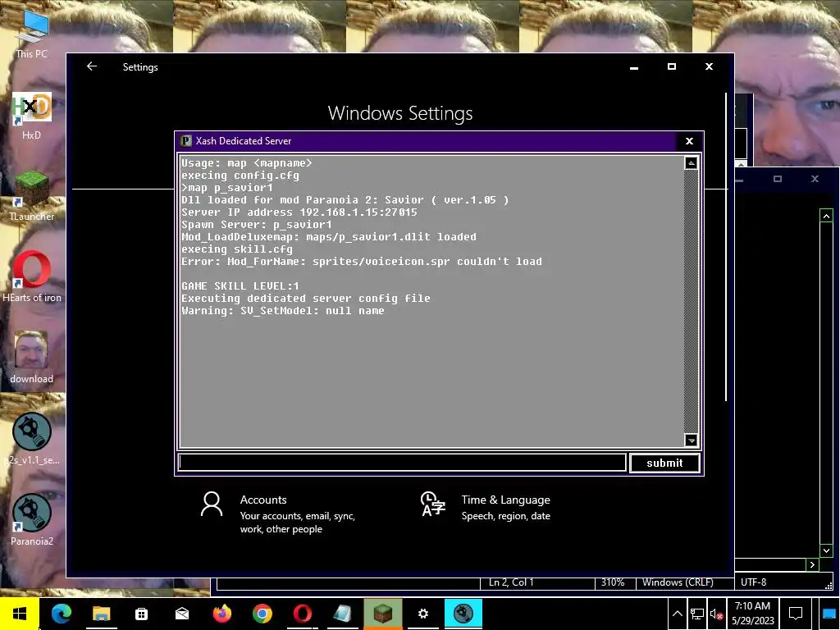Image resolution: width=840 pixels, height=630 pixels.
Task: Close the Xash Dedicated Server window
Action: coord(689,141)
